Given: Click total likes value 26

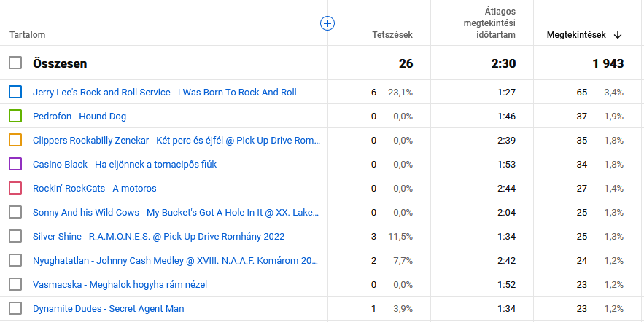Looking at the screenshot, I should [x=406, y=63].
